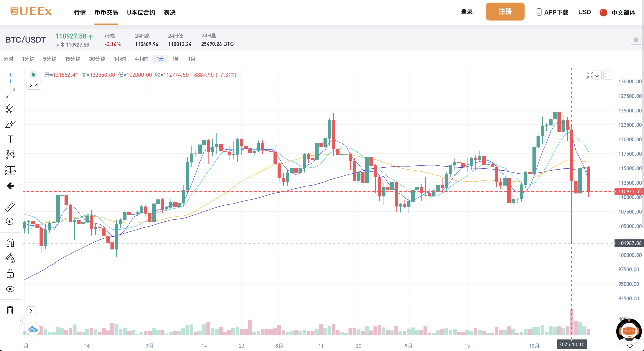Expand the bottom volume pane arrow

(31, 311)
